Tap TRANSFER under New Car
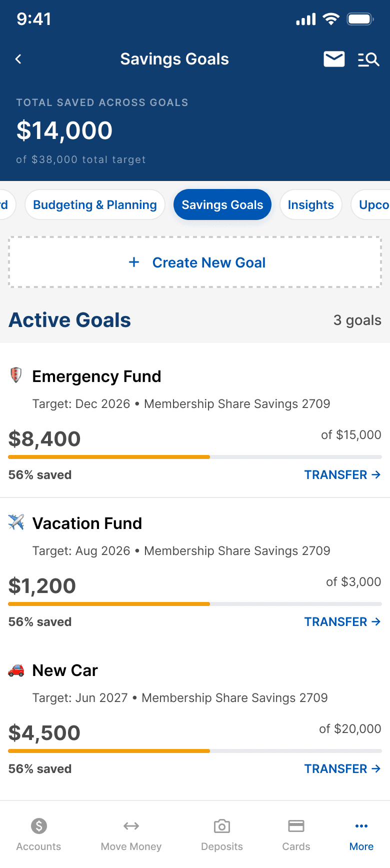Viewport: 390px width, 868px height. (342, 768)
